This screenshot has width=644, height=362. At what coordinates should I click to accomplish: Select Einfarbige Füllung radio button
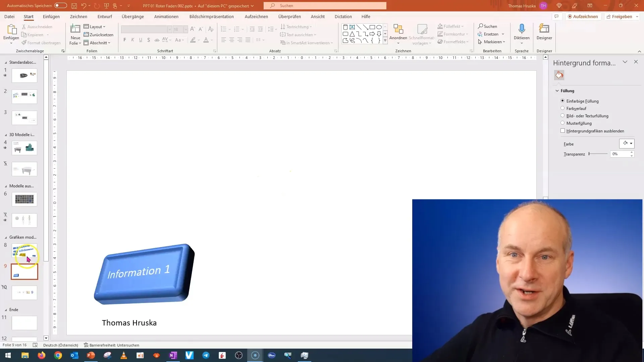pos(562,101)
